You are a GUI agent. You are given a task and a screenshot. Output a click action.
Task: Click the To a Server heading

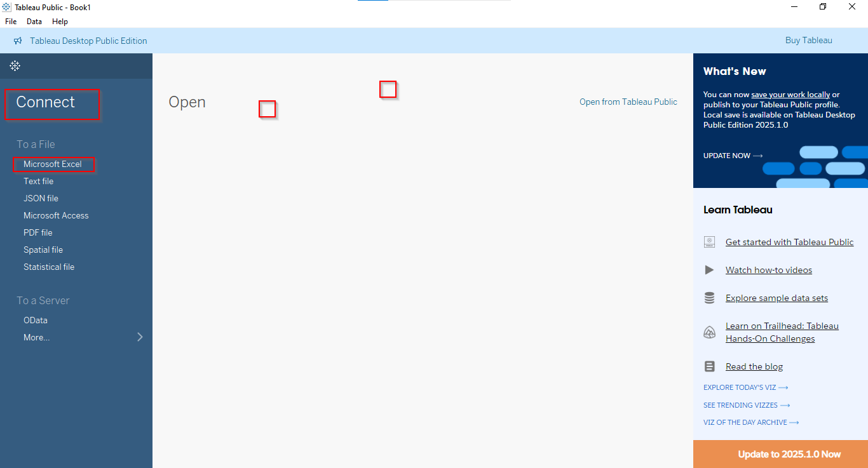(x=43, y=300)
